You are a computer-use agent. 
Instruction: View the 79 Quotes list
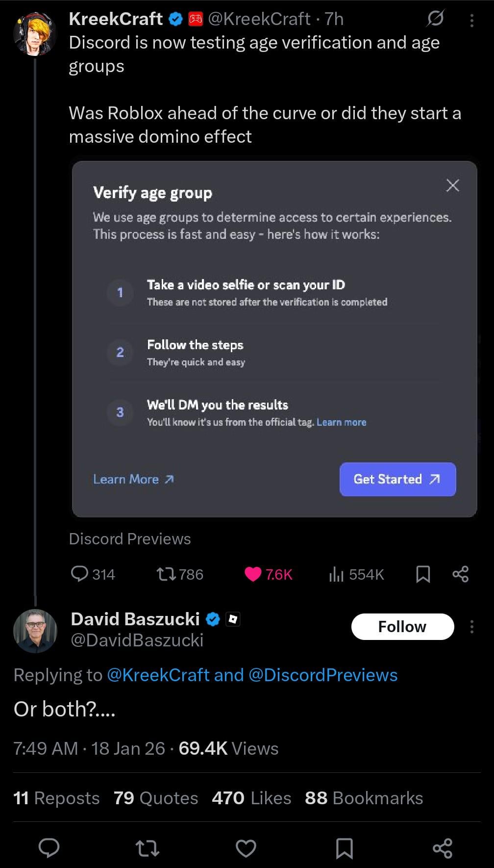156,798
